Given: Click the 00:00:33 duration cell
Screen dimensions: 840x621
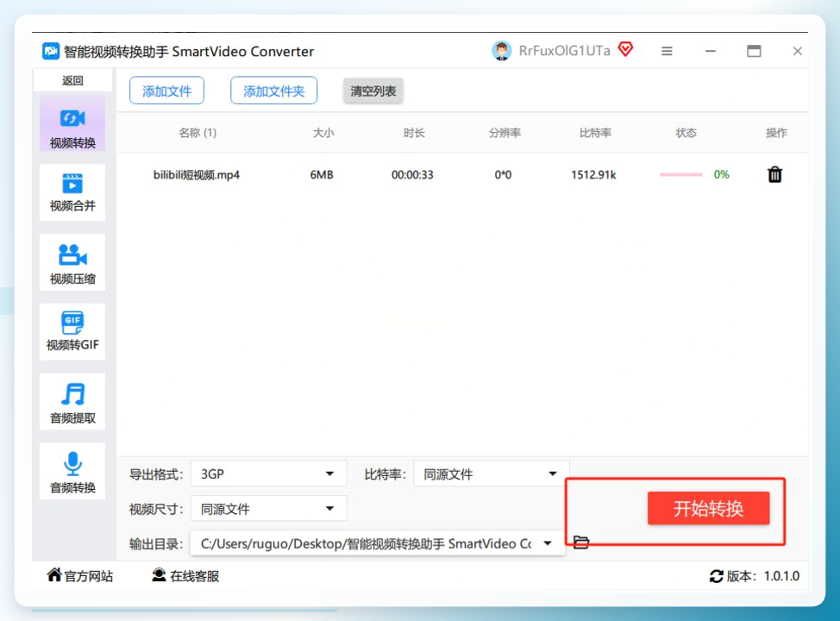Looking at the screenshot, I should click(412, 175).
